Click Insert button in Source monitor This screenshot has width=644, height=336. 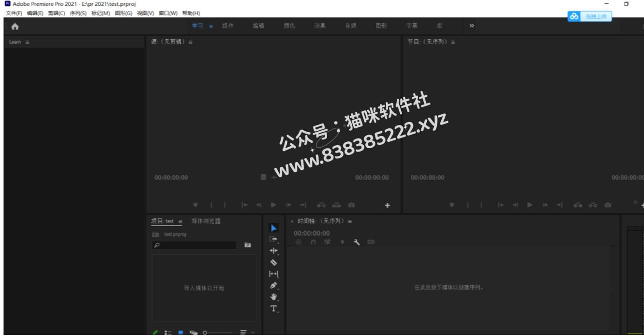click(322, 205)
